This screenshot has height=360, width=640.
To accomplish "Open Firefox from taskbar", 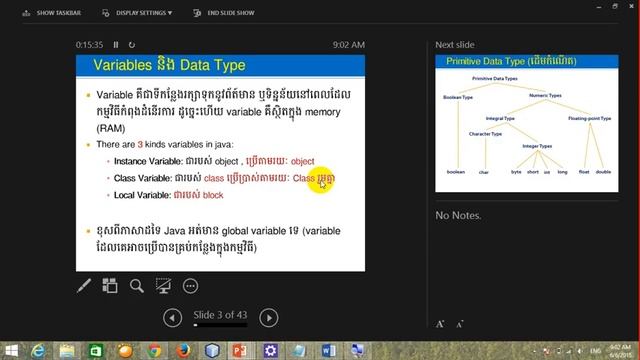I will point(183,351).
